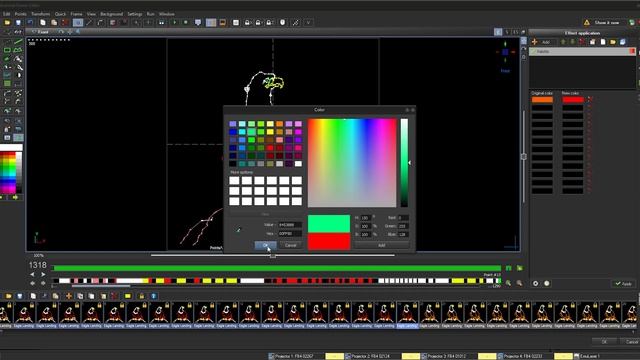Click the yellow folder icon in the effect panel
Viewport: 640px width, 360px height.
[x=613, y=42]
